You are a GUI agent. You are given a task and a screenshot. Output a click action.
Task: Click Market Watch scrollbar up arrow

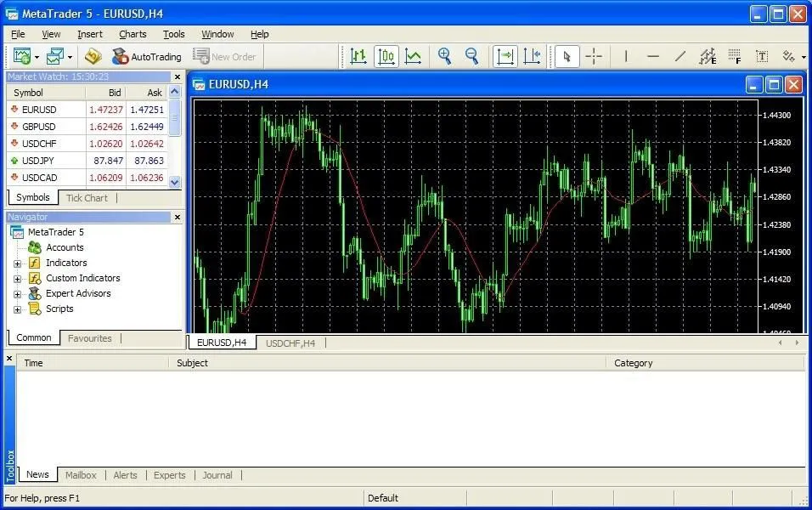[x=175, y=92]
